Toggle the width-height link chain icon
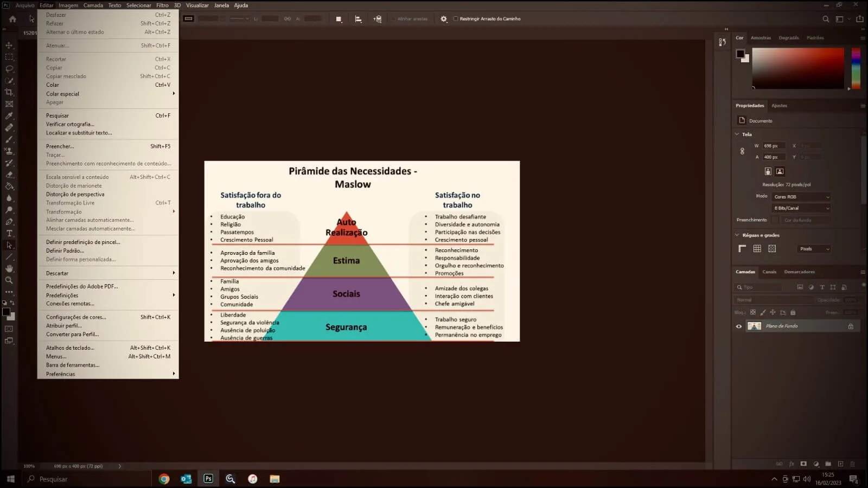Image resolution: width=868 pixels, height=488 pixels. (x=742, y=151)
